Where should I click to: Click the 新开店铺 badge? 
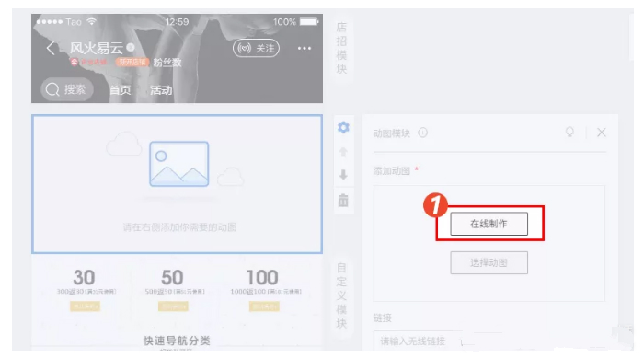tap(132, 62)
